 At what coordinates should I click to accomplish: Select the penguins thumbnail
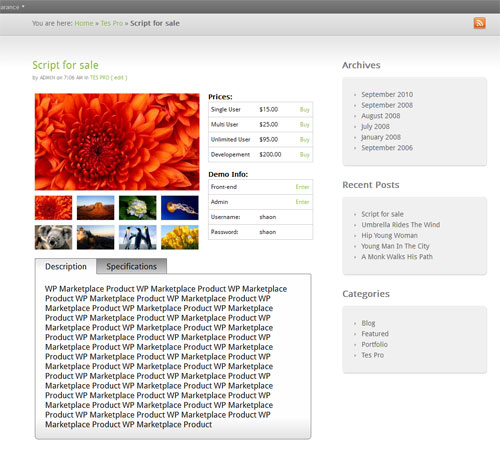[x=138, y=237]
